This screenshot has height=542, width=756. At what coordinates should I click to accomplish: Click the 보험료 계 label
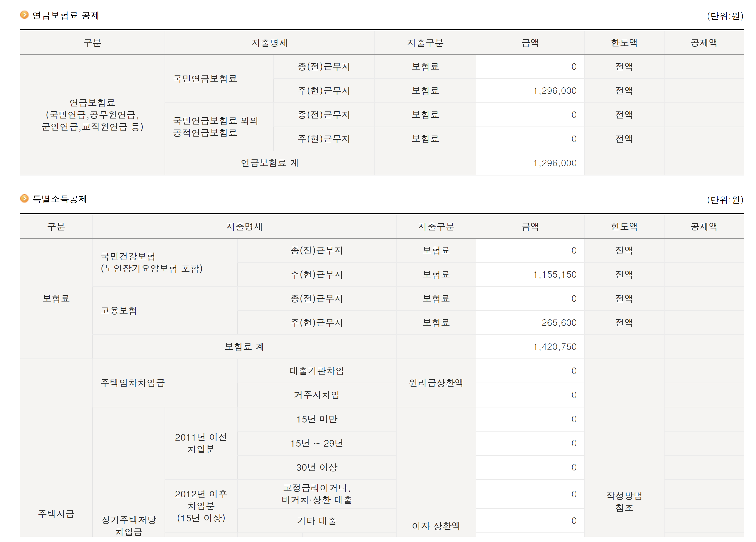click(244, 347)
